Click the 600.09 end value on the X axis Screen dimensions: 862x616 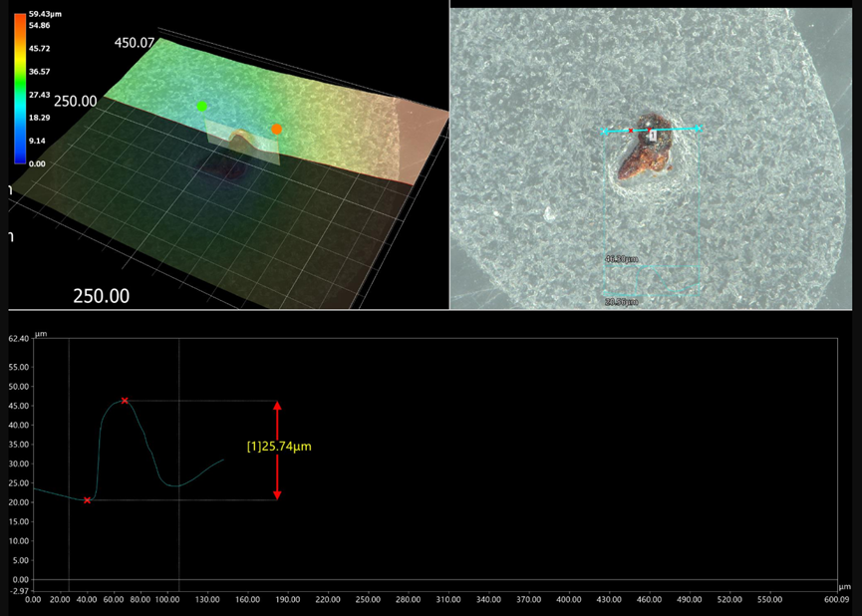pyautogui.click(x=837, y=599)
